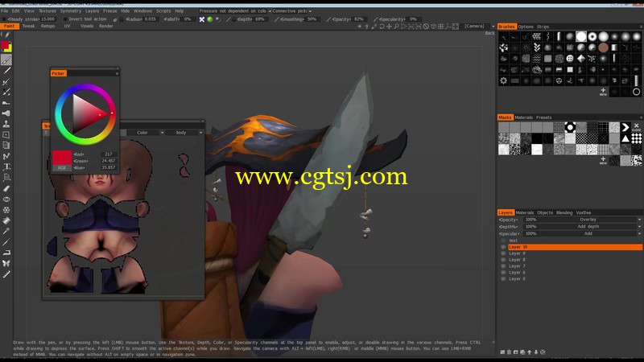Close the Masks panel with the X close icon
The image size is (644, 362).
[x=636, y=127]
